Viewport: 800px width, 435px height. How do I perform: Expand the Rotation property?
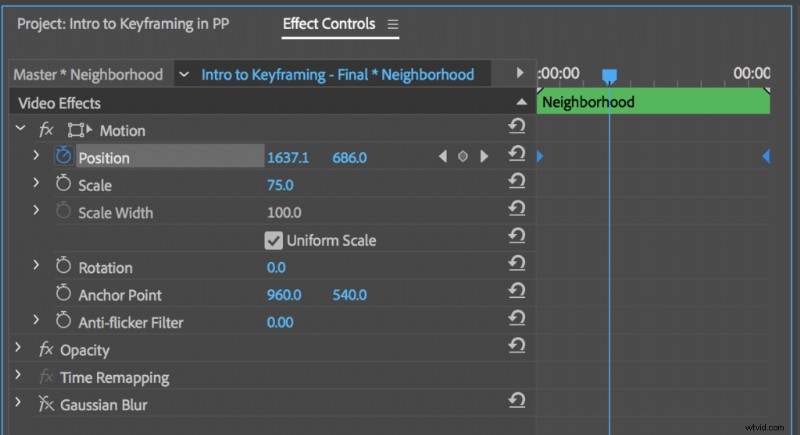point(36,265)
